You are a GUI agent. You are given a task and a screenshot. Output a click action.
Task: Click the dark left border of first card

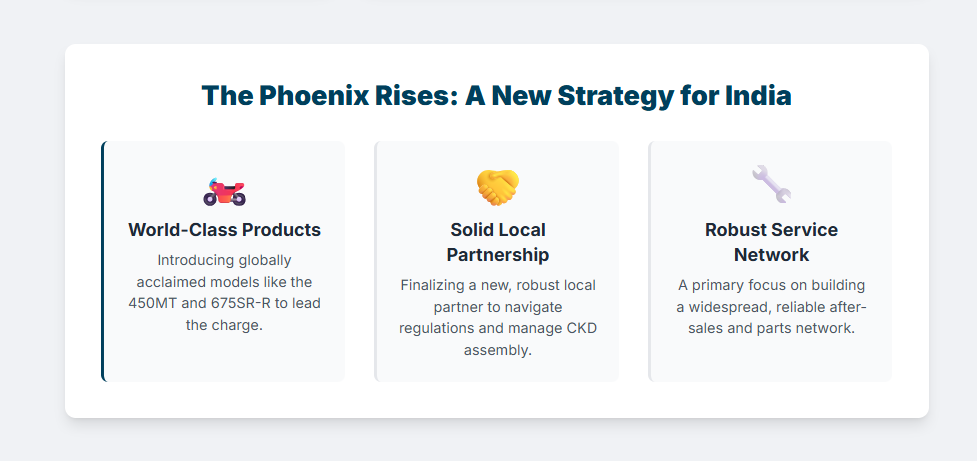pos(103,261)
